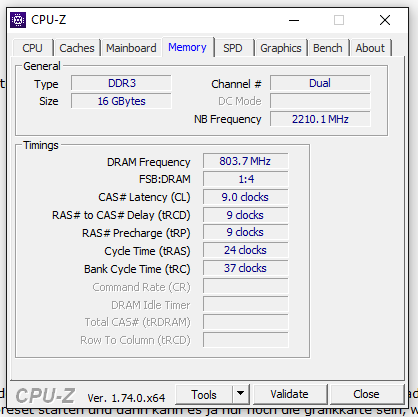Open the SPD tab
This screenshot has width=418, height=417.
pos(233,48)
